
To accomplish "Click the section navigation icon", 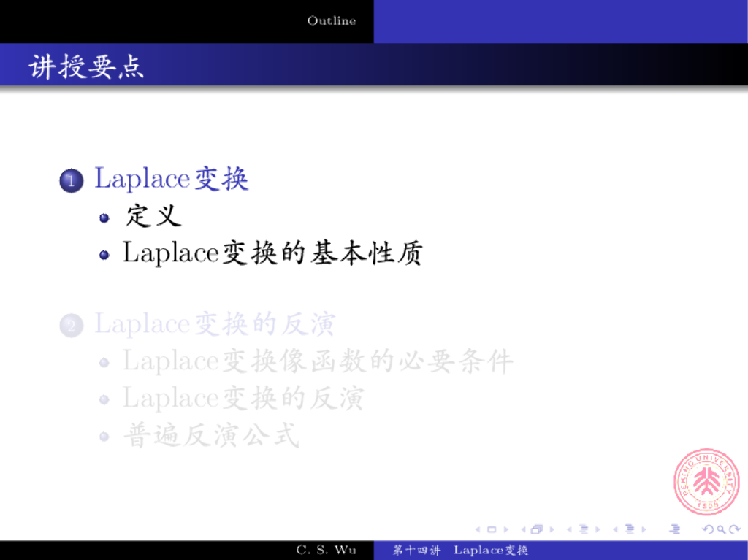I will click(629, 529).
